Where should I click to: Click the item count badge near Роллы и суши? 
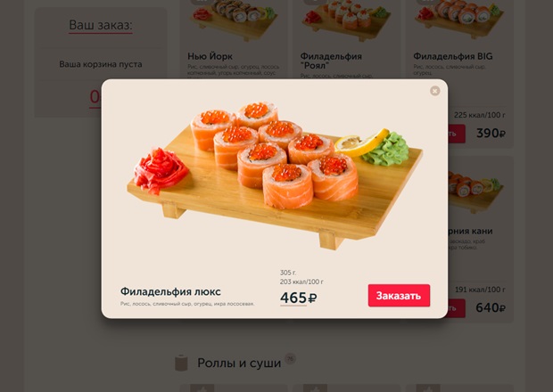(290, 359)
